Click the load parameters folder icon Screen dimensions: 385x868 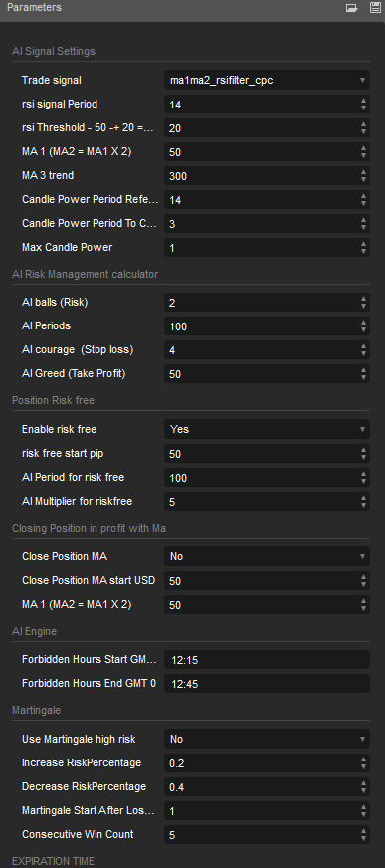[352, 8]
